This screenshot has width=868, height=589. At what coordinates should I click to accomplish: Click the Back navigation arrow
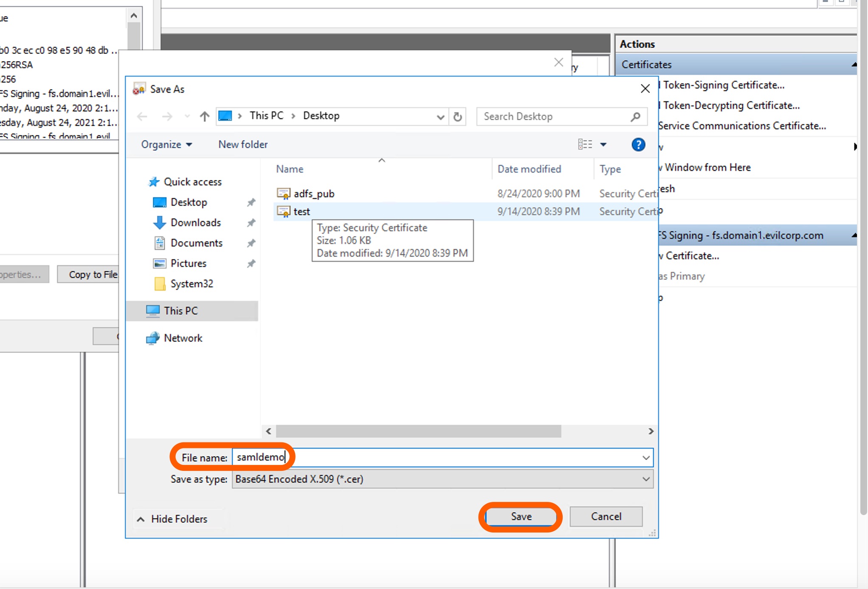click(142, 116)
